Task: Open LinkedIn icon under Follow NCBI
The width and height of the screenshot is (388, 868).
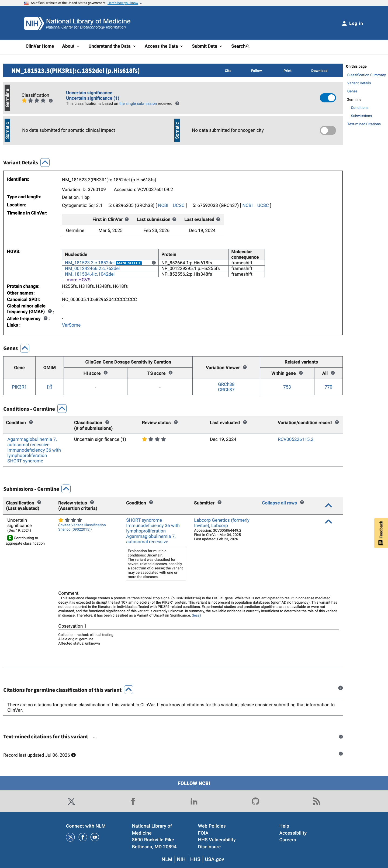Action: pos(194,801)
